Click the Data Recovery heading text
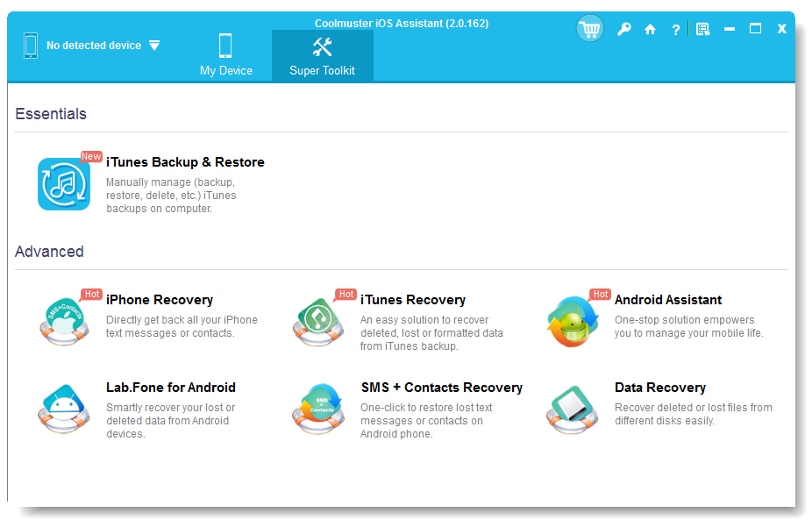Screen dimensions: 812x527 pyautogui.click(x=659, y=387)
